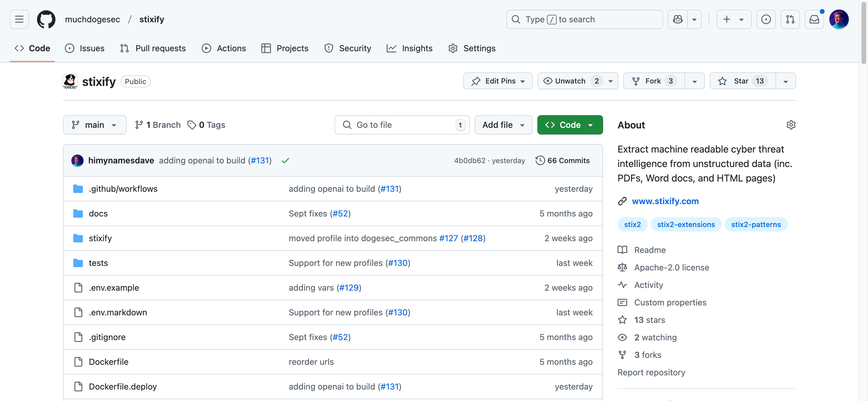
Task: Open the green Code dropdown button
Action: click(569, 125)
